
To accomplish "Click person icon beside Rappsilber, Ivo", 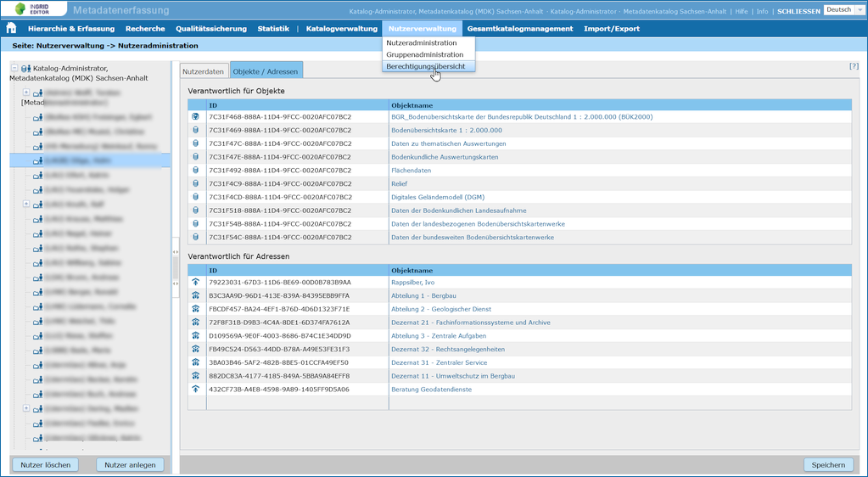I will [x=195, y=282].
